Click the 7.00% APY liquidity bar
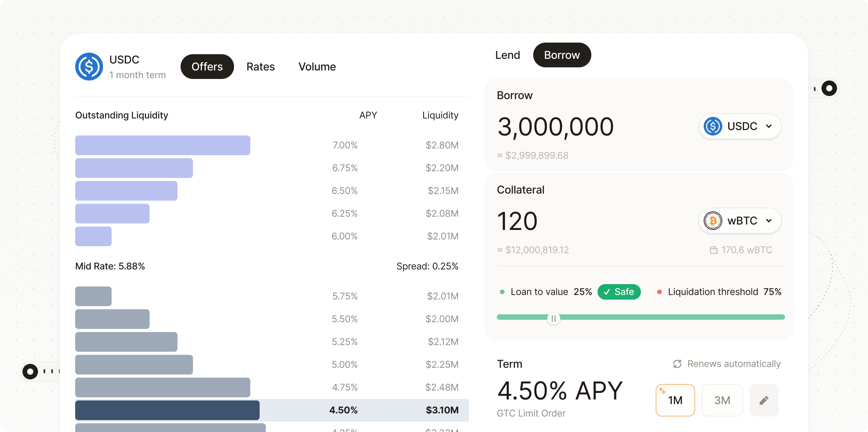This screenshot has width=868, height=432. pyautogui.click(x=163, y=145)
